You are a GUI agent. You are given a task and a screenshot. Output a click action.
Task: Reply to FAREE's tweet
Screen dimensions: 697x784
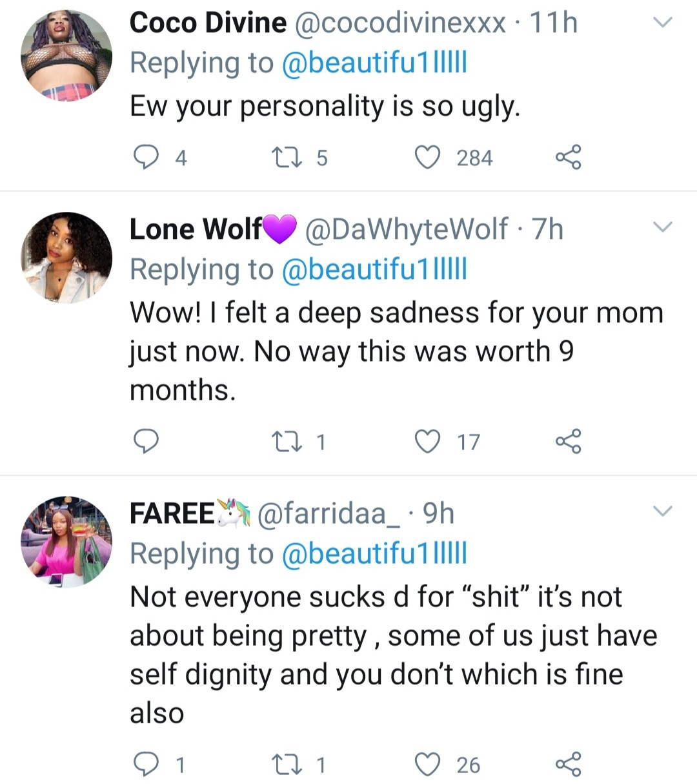pyautogui.click(x=146, y=764)
